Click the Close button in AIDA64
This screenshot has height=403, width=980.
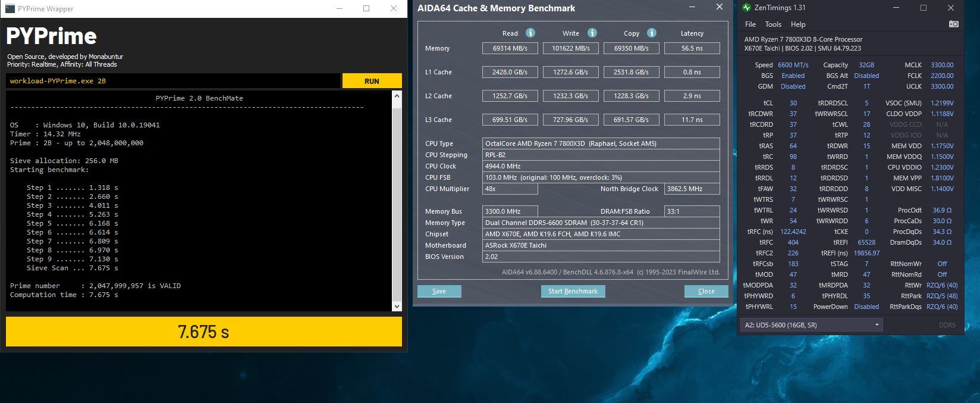(x=706, y=291)
